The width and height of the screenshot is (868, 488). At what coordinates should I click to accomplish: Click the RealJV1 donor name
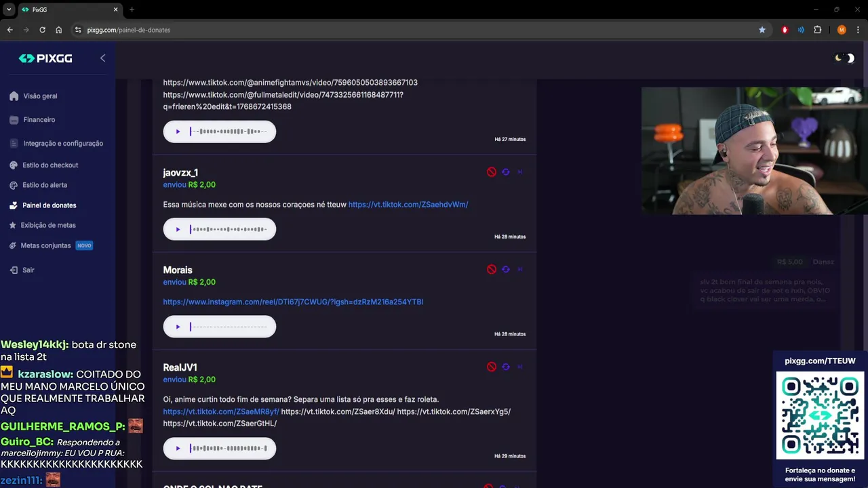point(180,367)
